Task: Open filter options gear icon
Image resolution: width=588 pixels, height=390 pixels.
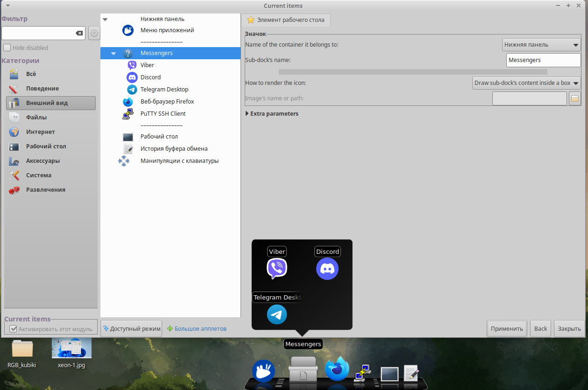Action: tap(94, 33)
